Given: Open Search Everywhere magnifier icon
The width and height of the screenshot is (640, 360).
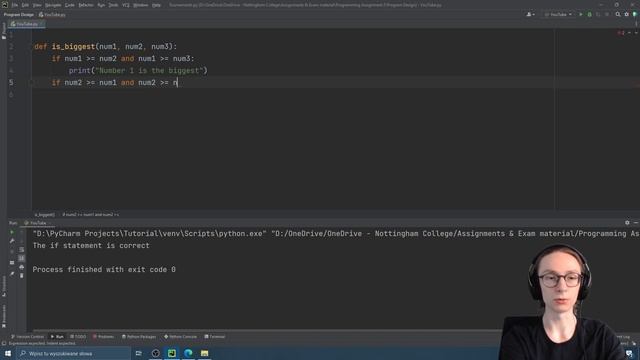Looking at the screenshot, I should click(618, 14).
